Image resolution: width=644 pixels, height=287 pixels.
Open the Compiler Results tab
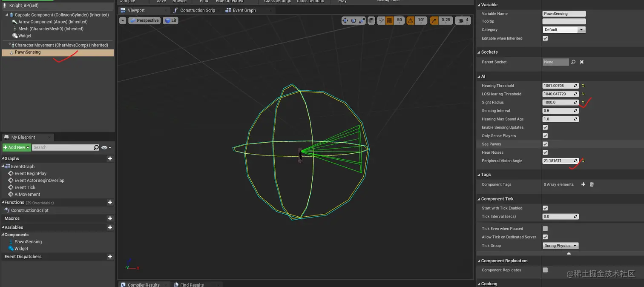coord(144,285)
